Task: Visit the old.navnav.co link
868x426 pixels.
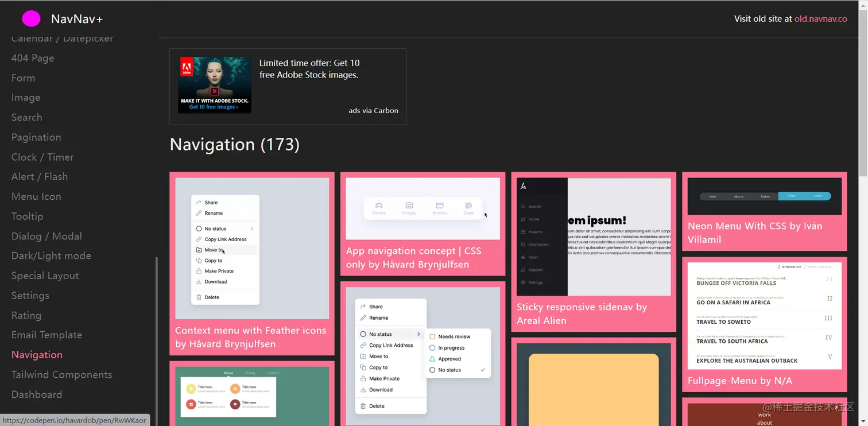Action: coord(820,18)
